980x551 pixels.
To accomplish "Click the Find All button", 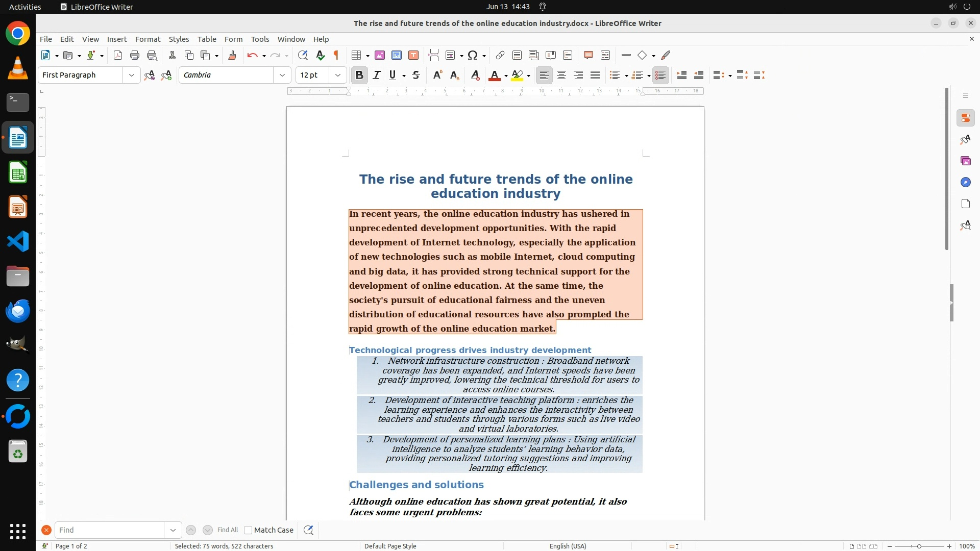I will 227,530.
